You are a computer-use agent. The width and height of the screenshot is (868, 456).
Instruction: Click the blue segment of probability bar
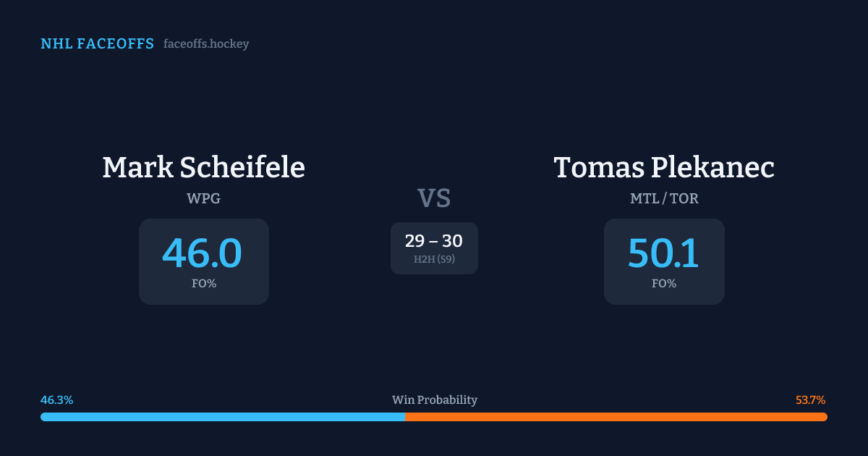coord(222,417)
